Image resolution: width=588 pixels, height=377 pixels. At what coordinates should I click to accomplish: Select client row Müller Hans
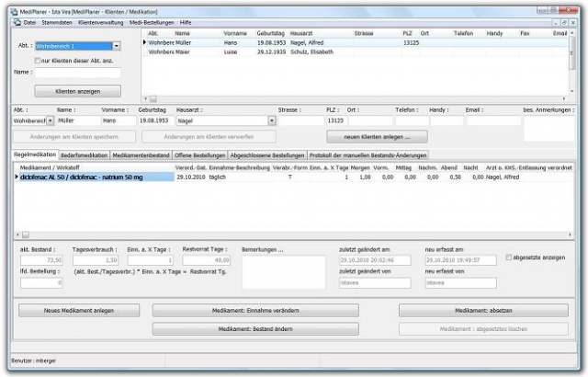pos(355,43)
